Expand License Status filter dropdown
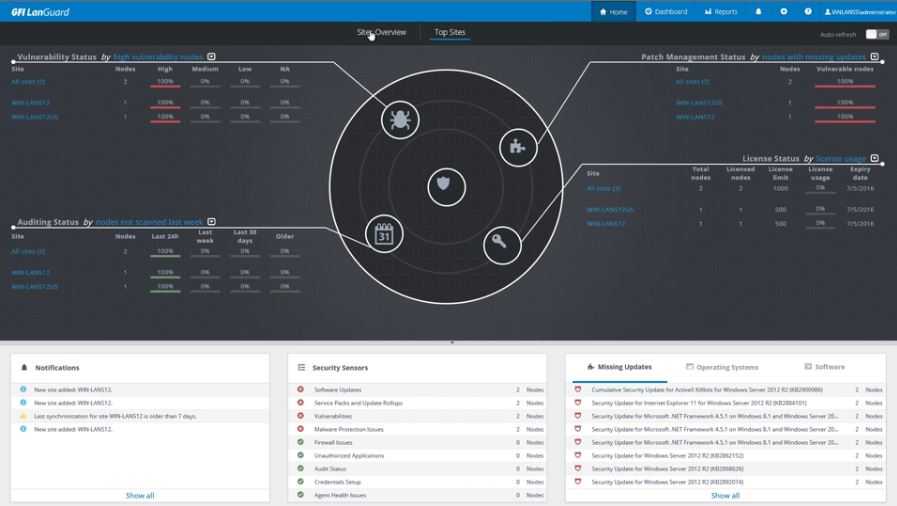 874,158
